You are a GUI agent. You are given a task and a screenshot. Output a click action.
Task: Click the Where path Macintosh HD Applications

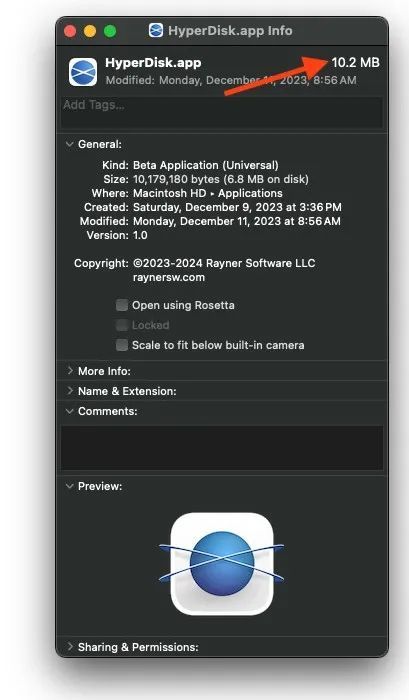pyautogui.click(x=208, y=193)
